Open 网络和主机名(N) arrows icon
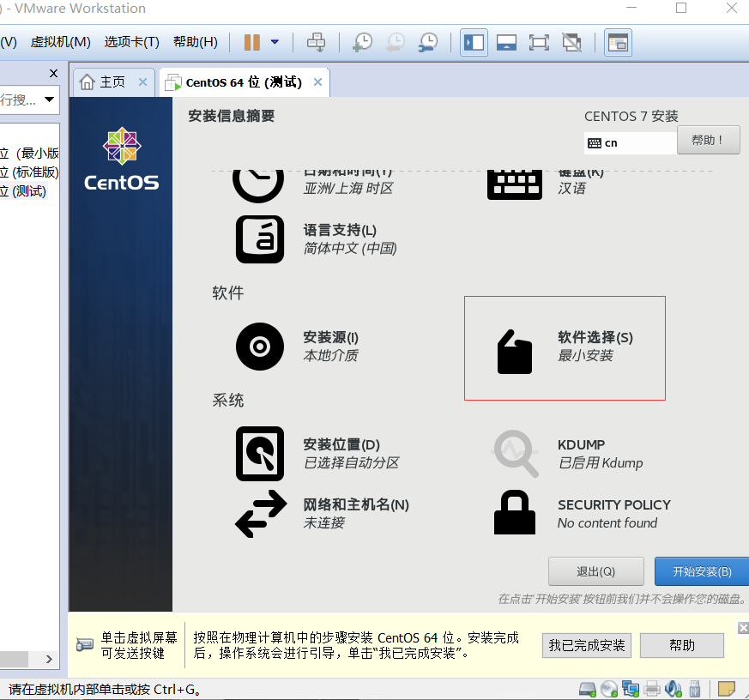 click(x=261, y=514)
